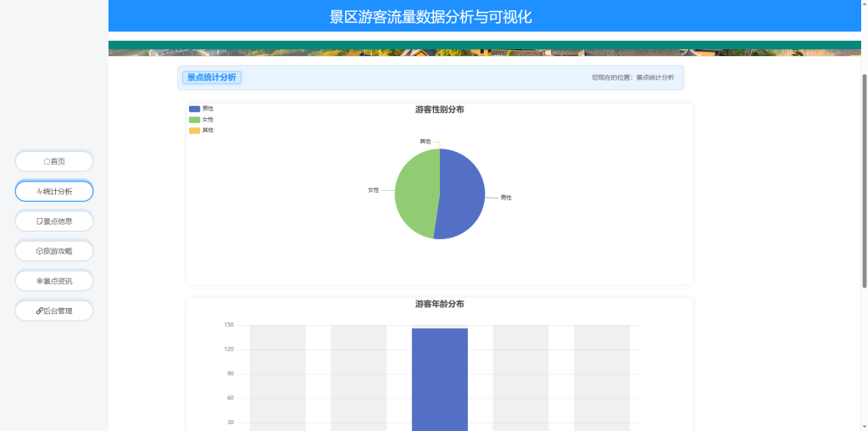Click the 景点统计分析 breadcrumb location text
The height and width of the screenshot is (431, 868).
pos(655,77)
